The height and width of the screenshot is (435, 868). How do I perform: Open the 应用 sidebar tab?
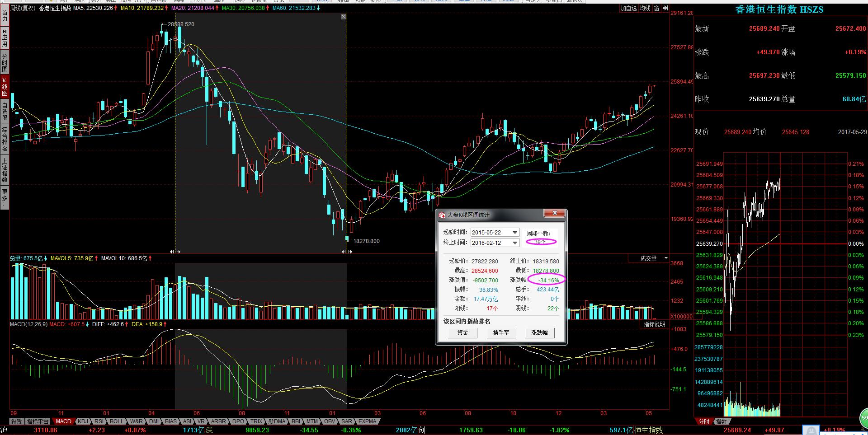pos(5,38)
